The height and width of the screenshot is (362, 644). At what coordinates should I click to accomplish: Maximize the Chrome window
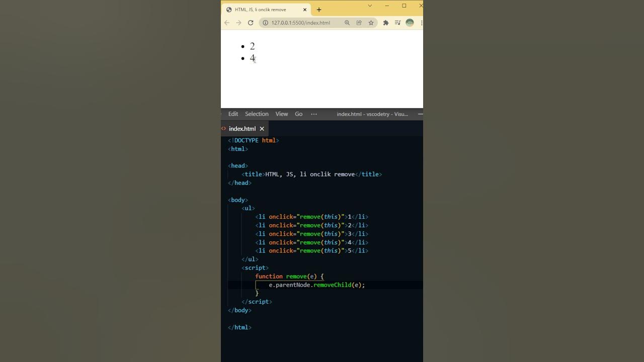tap(404, 6)
